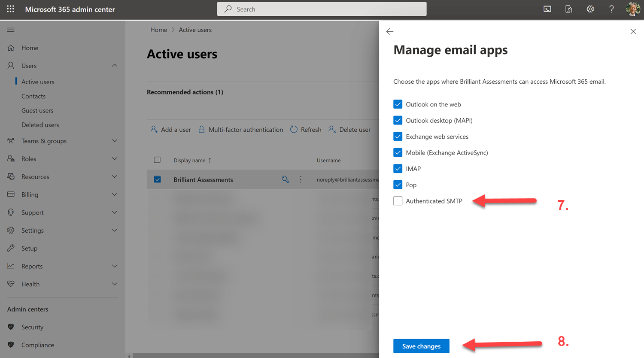This screenshot has height=358, width=644.
Task: Open the app launcher waffle icon
Action: pos(11,9)
